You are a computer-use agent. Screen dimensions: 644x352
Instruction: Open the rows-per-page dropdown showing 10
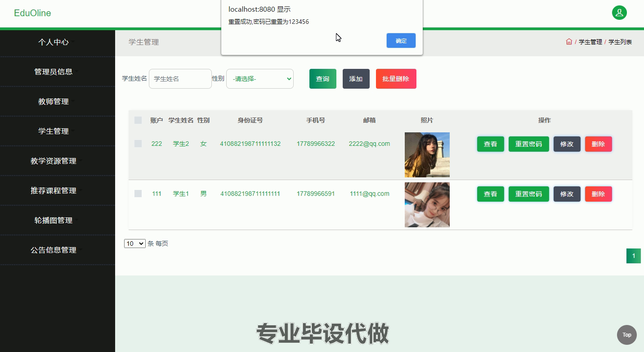(x=134, y=244)
